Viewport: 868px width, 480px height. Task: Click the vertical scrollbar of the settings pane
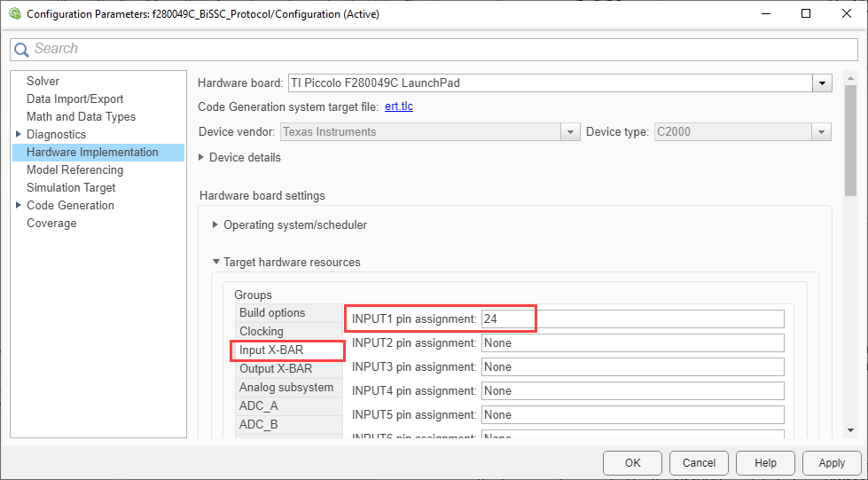pyautogui.click(x=850, y=266)
